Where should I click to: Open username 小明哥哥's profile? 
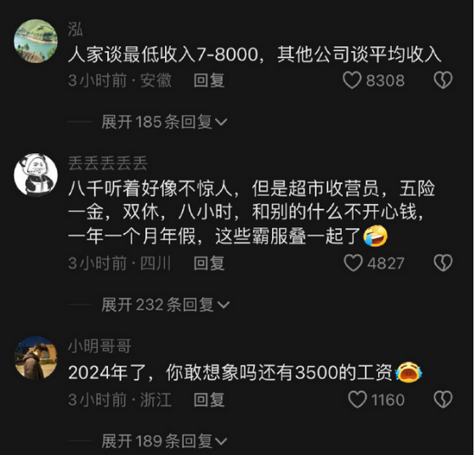coord(99,346)
